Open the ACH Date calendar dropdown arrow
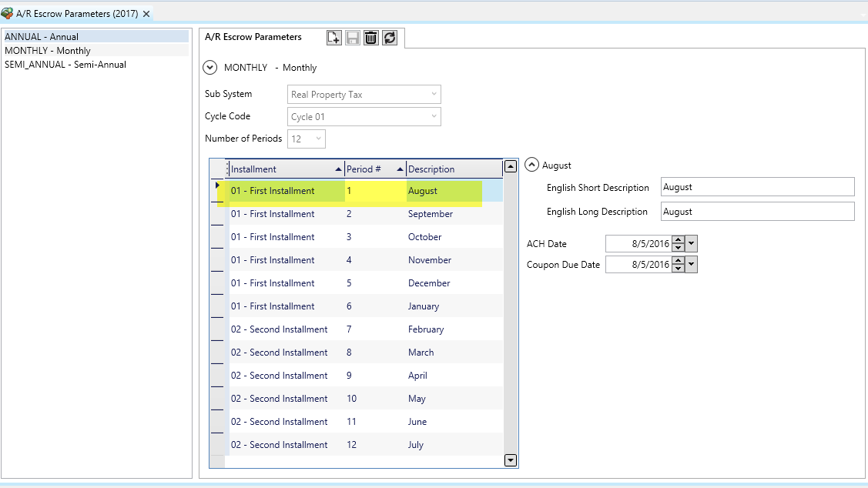 (x=691, y=244)
